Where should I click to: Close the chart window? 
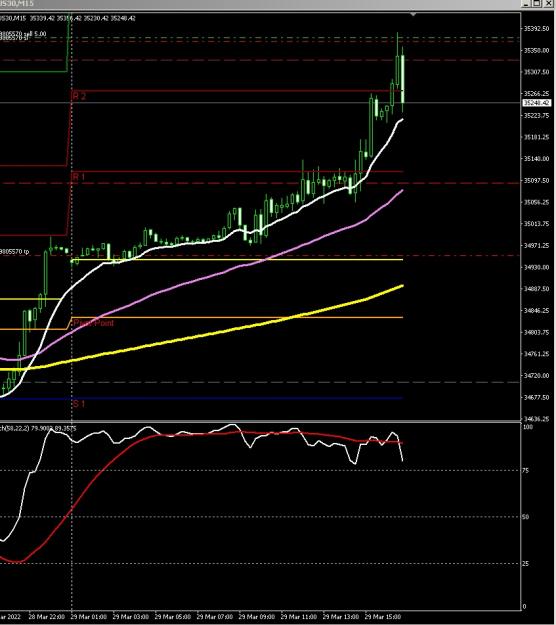pyautogui.click(x=549, y=4)
